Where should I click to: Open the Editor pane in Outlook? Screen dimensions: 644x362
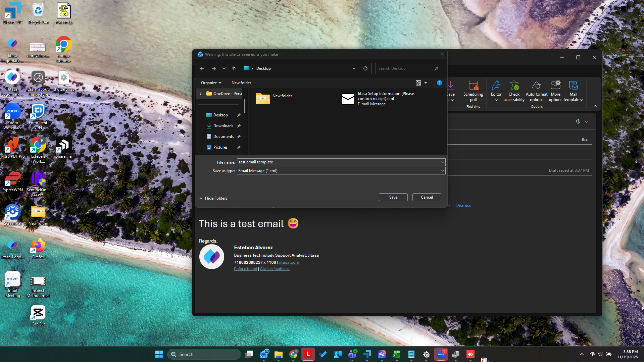coord(496,91)
